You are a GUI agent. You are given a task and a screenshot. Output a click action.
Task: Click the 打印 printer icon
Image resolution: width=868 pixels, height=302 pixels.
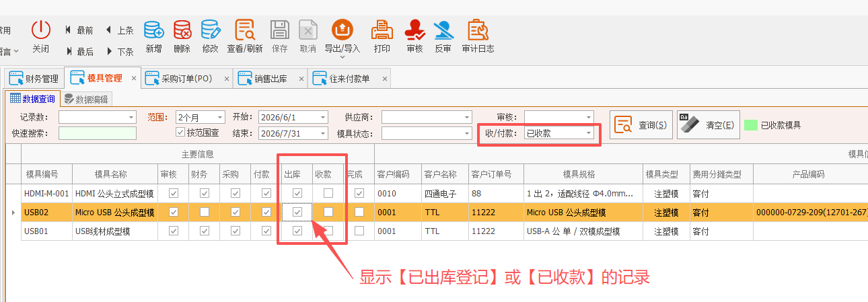(382, 30)
